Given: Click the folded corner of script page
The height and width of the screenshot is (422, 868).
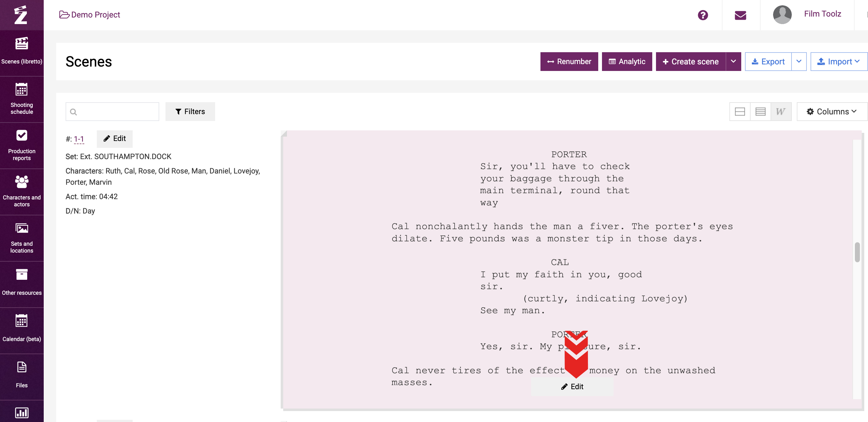Looking at the screenshot, I should click(284, 133).
